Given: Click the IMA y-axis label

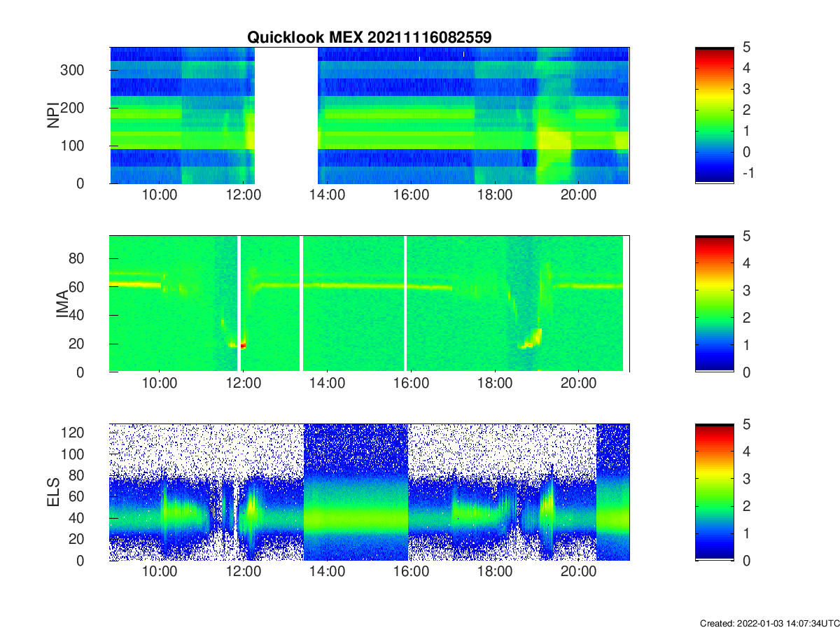Looking at the screenshot, I should tap(62, 304).
